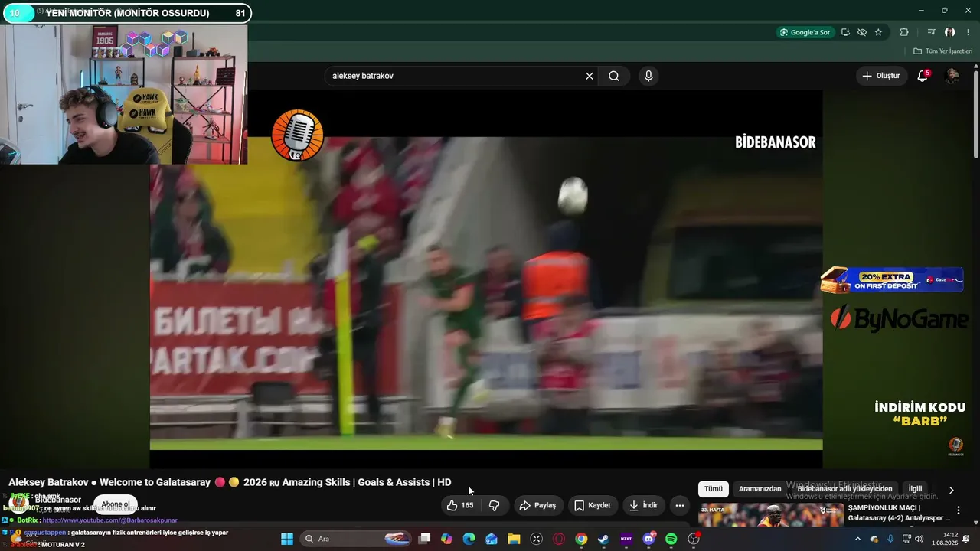The image size is (980, 551).
Task: Click the crossed-eye blocked icon in address bar
Action: click(x=862, y=32)
